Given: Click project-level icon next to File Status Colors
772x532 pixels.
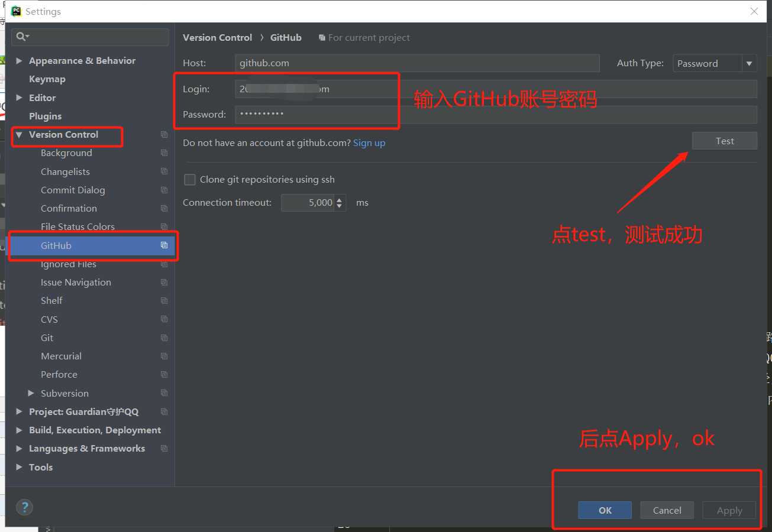Looking at the screenshot, I should point(164,227).
